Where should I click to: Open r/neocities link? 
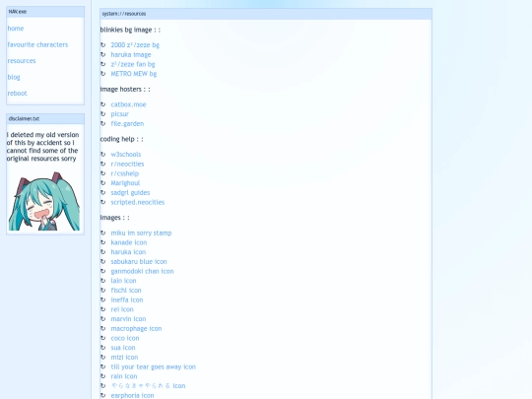point(127,164)
